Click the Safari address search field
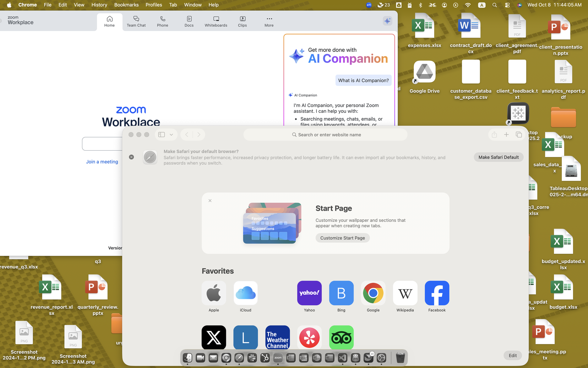This screenshot has width=588, height=368. (x=326, y=135)
